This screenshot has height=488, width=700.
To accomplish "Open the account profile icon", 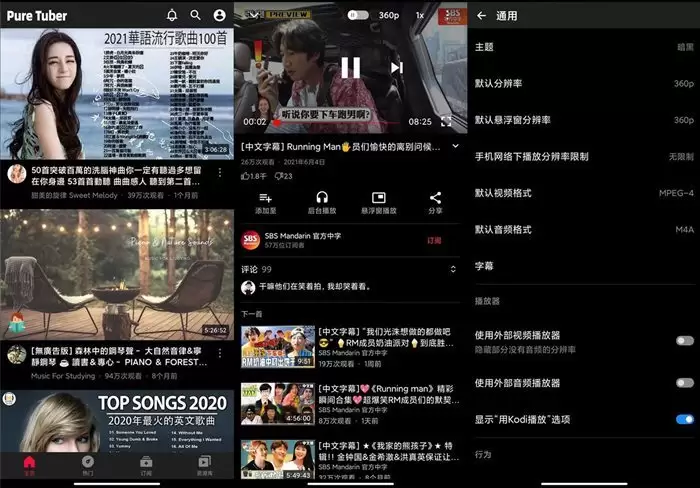I will click(220, 15).
